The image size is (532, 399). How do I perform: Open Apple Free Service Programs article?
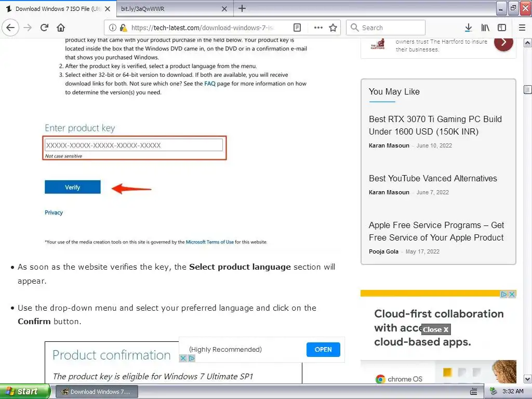tap(436, 231)
